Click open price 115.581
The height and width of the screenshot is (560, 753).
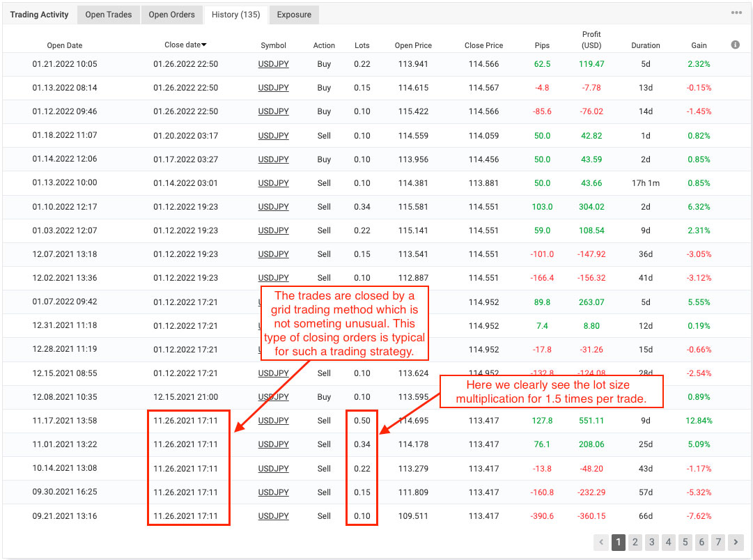click(x=413, y=207)
